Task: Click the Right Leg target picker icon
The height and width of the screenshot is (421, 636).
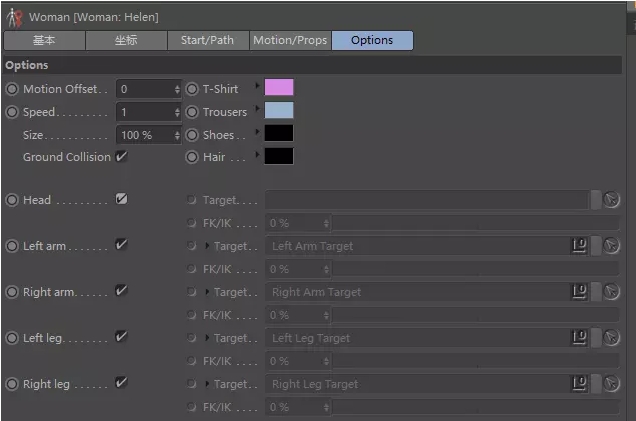Action: (x=612, y=384)
